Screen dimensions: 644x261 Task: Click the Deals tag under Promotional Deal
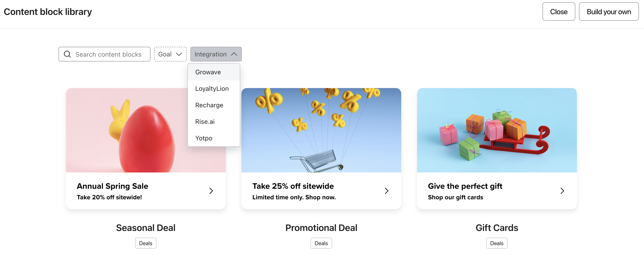click(x=321, y=243)
